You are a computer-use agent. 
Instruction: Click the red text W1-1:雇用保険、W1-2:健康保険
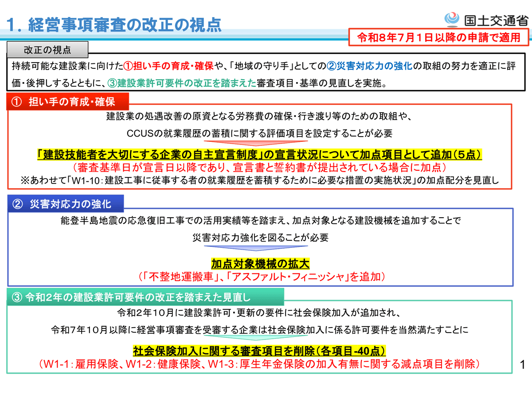(260, 364)
